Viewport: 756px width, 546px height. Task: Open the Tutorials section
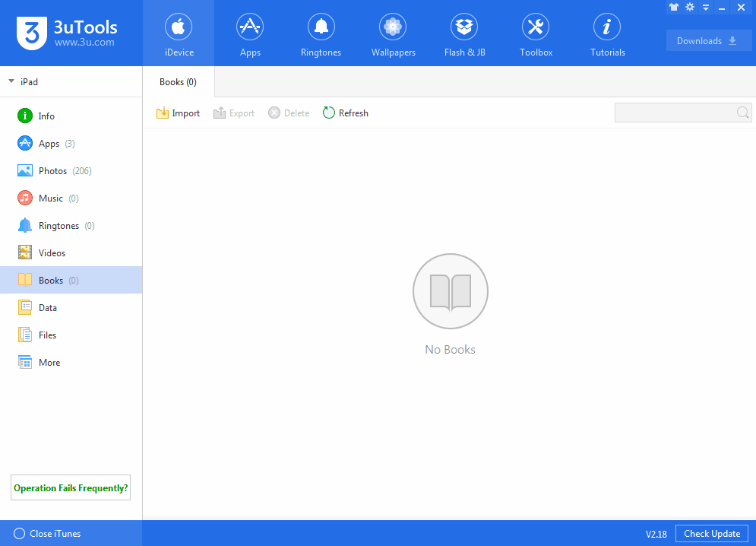click(607, 33)
